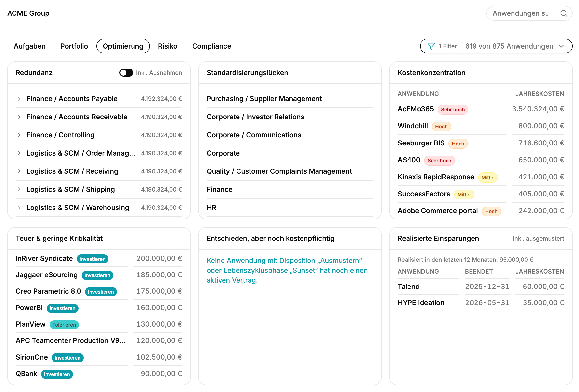Open Kinaxis RapidResponse entry
The height and width of the screenshot is (392, 579).
pos(436,177)
